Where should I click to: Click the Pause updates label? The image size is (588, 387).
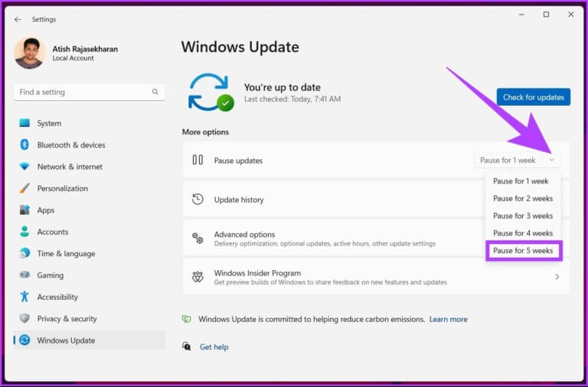pyautogui.click(x=238, y=161)
